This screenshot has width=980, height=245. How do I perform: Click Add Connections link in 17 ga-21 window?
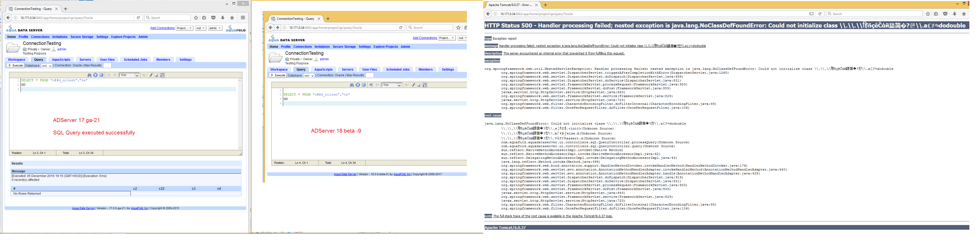pos(162,28)
